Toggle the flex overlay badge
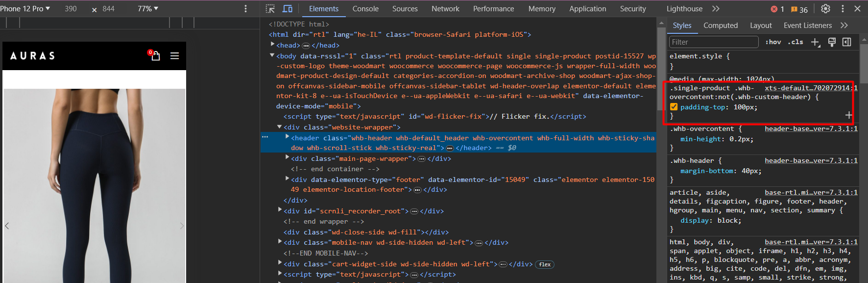868x283 pixels. pyautogui.click(x=545, y=264)
